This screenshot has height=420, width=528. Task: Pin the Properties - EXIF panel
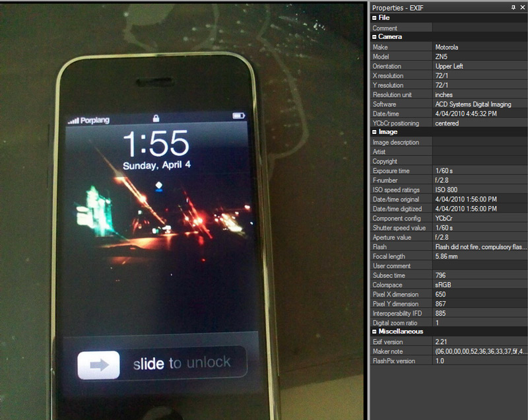(x=513, y=7)
